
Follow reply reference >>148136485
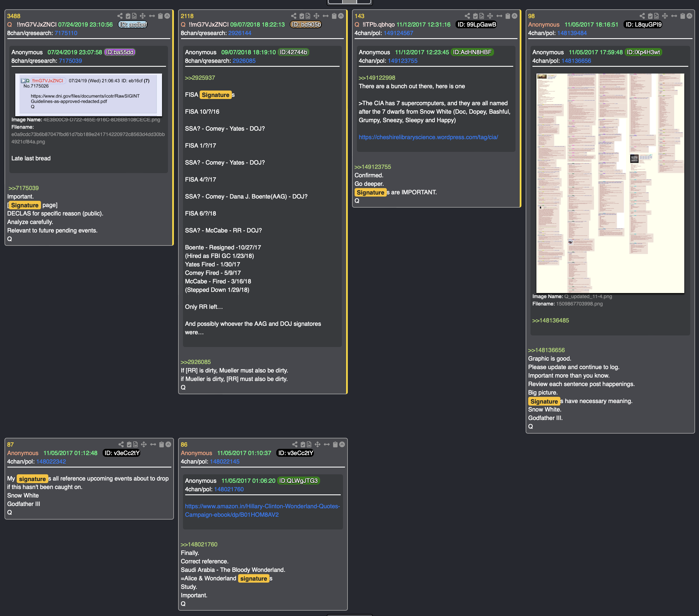point(551,320)
